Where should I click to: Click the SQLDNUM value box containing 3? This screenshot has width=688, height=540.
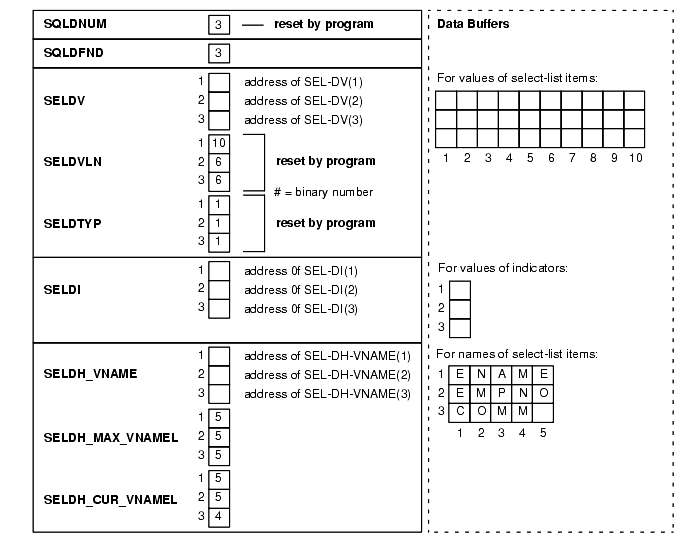click(219, 24)
